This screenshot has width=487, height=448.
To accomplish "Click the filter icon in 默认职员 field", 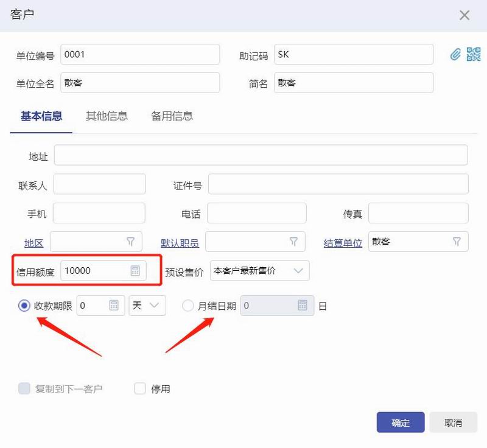I will click(293, 242).
